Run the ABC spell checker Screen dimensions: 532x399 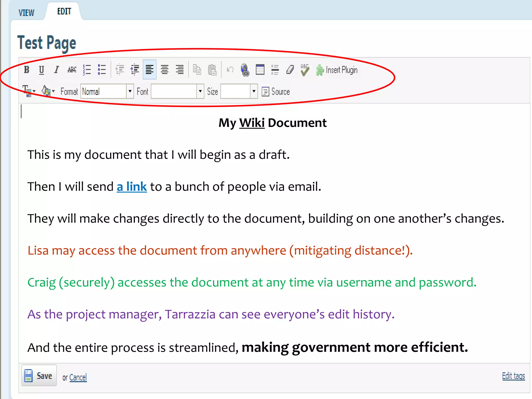coord(305,70)
